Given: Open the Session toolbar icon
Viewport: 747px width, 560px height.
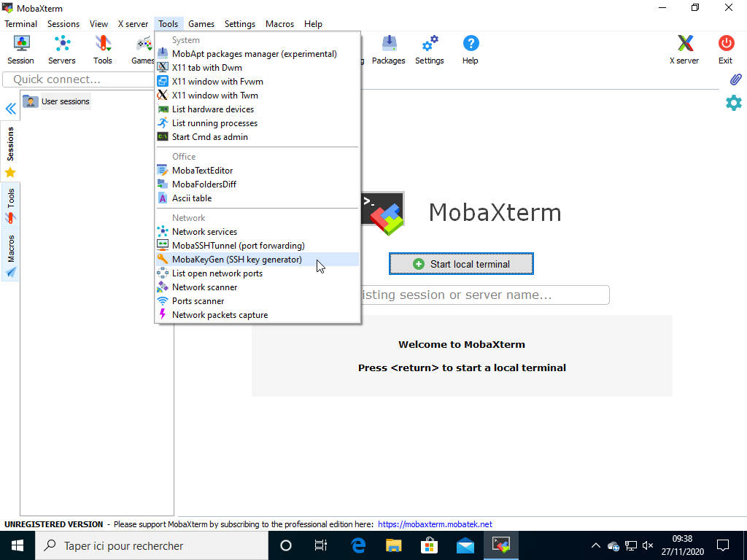Looking at the screenshot, I should click(21, 50).
